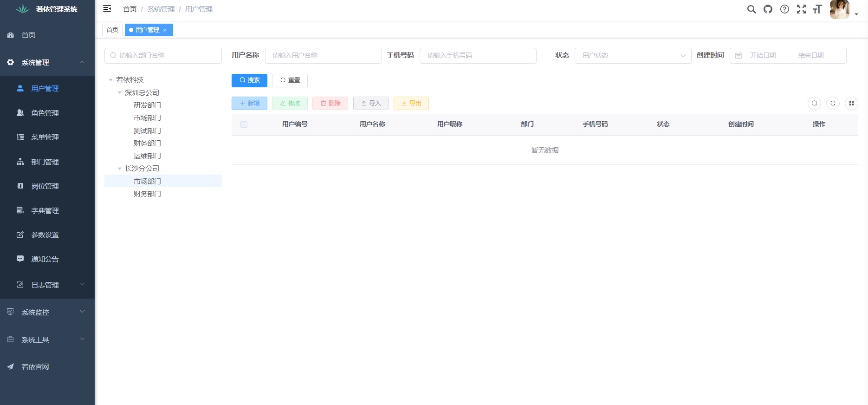Click the 创建时间 column header
868x405 pixels.
(741, 124)
